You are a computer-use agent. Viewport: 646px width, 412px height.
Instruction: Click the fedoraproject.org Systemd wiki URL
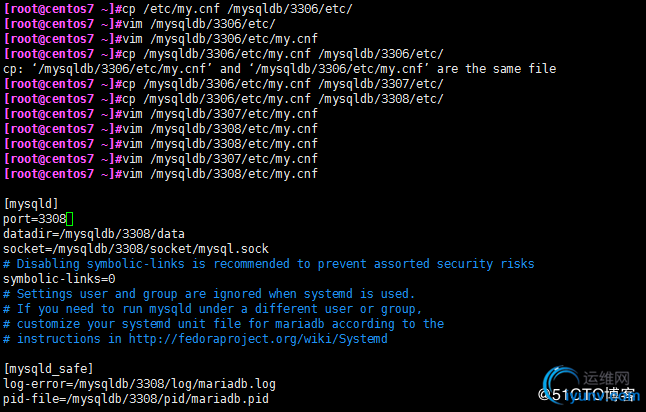[x=258, y=339]
